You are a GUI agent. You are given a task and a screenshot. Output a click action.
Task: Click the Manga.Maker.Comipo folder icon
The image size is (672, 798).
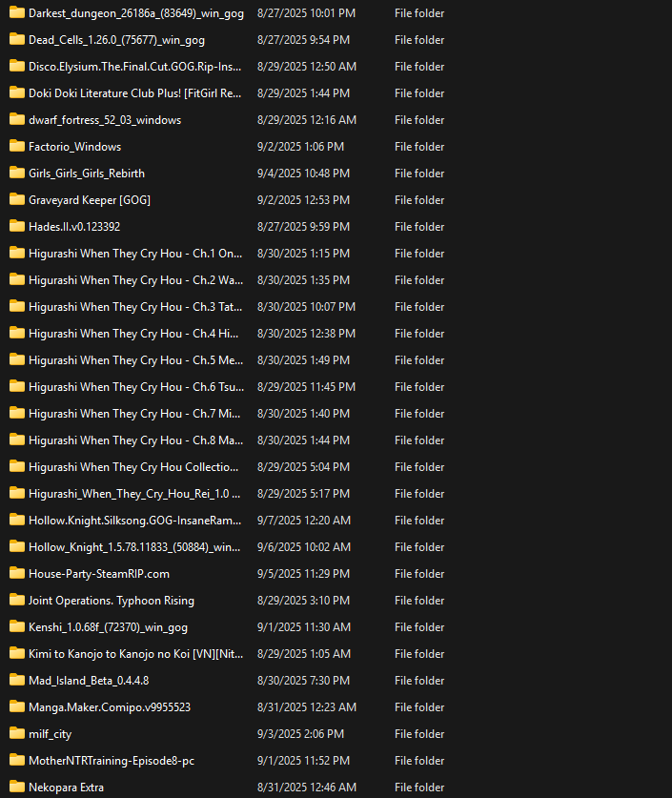point(17,706)
